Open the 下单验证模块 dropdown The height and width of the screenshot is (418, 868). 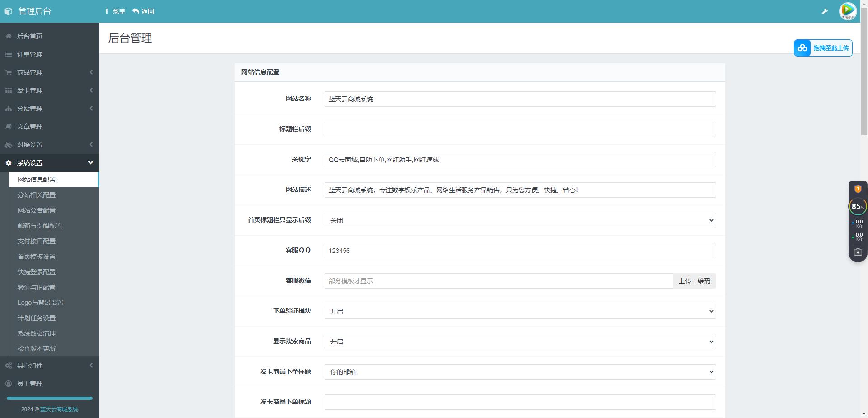click(x=520, y=311)
